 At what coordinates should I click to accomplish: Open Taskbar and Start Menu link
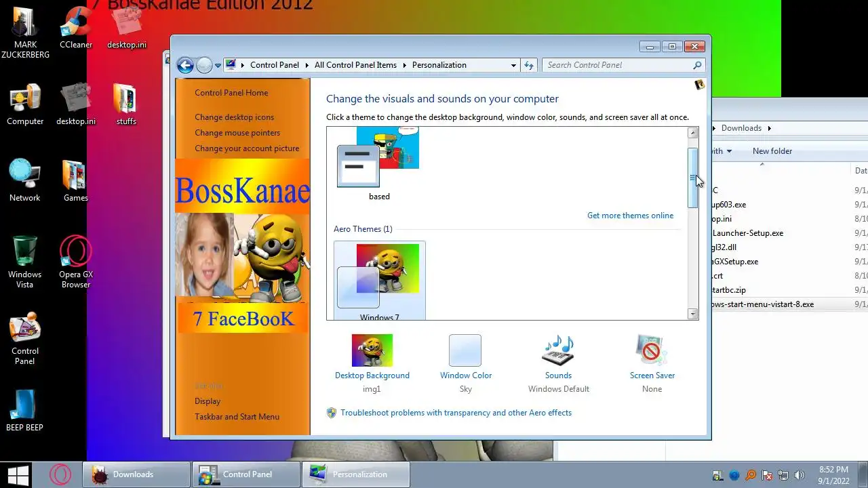click(x=237, y=417)
